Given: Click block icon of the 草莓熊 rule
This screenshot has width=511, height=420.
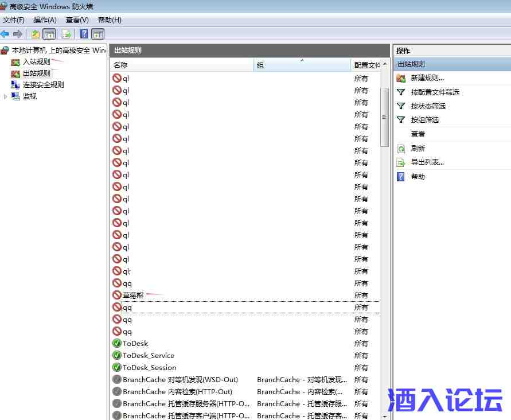Looking at the screenshot, I should coord(116,295).
